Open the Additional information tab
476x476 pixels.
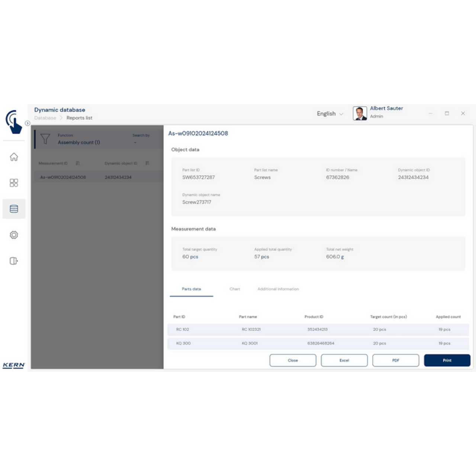coord(278,289)
